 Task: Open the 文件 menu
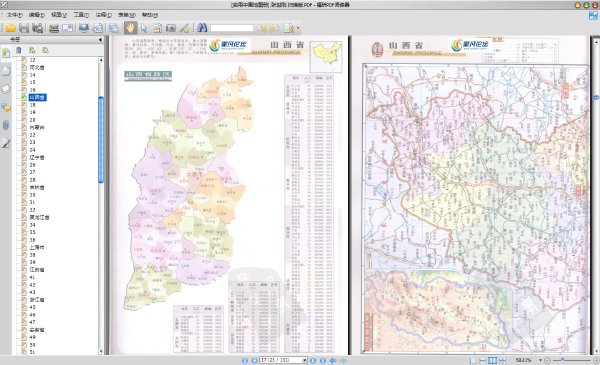[x=15, y=15]
